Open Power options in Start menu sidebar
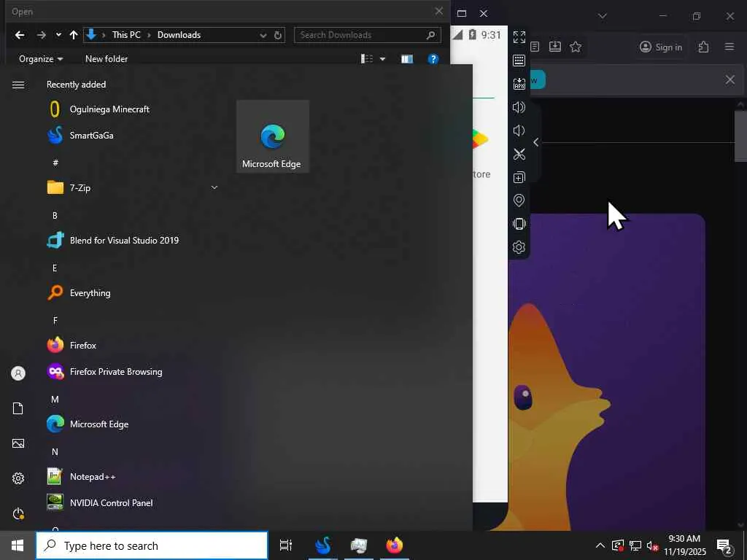Viewport: 747px width, 560px height. (x=18, y=513)
